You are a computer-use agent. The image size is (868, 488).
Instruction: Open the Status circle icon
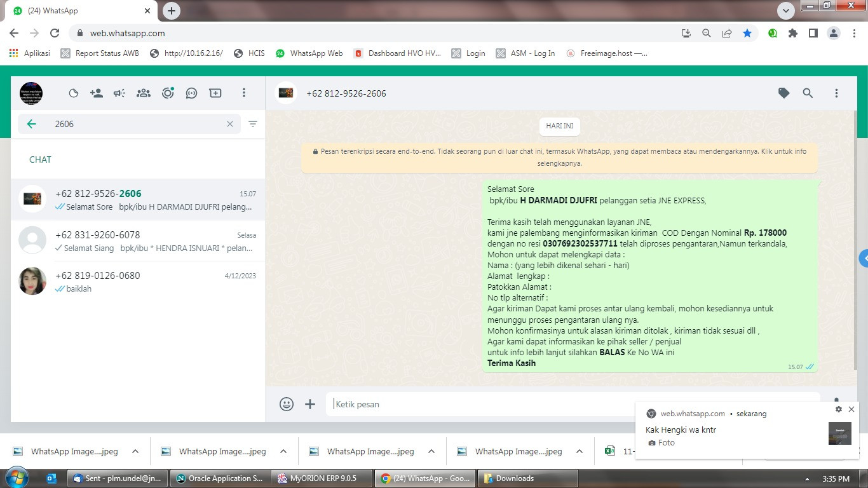pyautogui.click(x=168, y=93)
